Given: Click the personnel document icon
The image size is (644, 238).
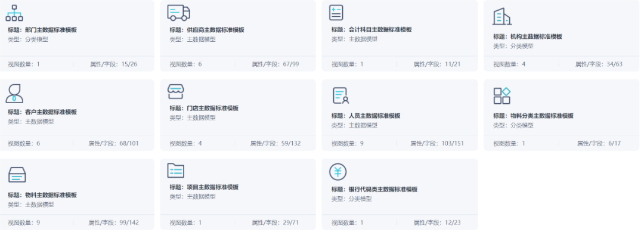Looking at the screenshot, I should point(340,96).
